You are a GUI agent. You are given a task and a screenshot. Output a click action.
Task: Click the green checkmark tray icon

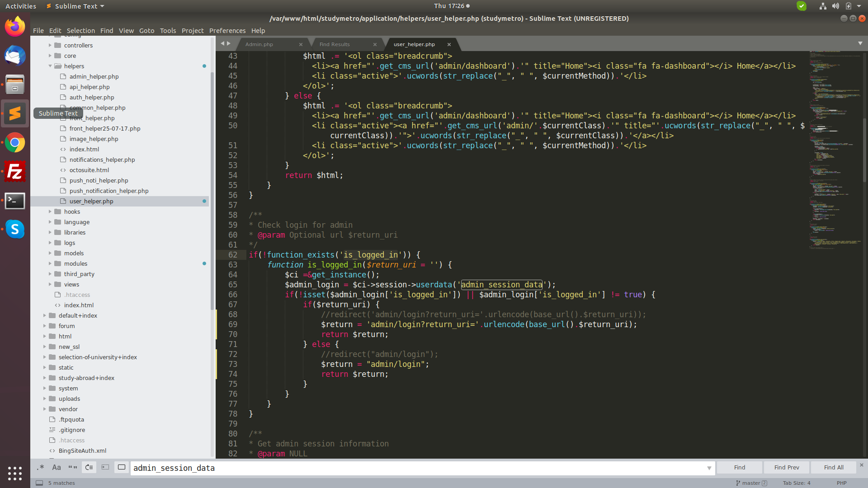coord(802,6)
